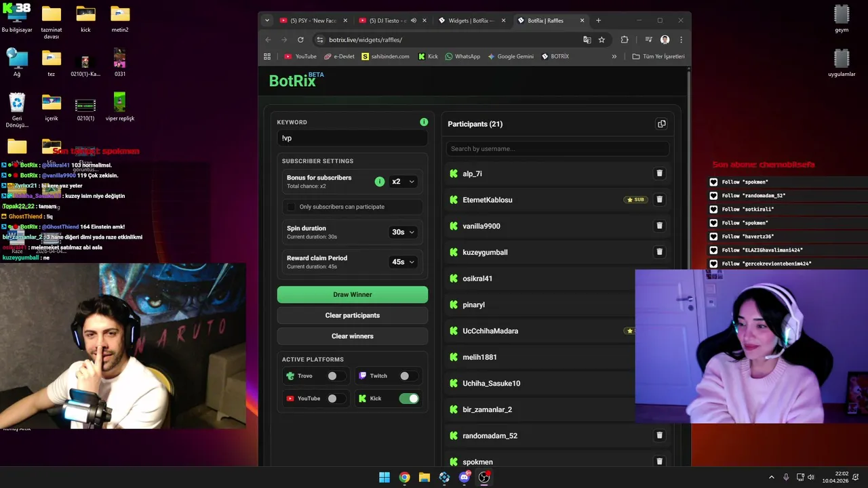Remove EternetKablosu using its trash icon
This screenshot has height=488, width=868.
pos(659,199)
